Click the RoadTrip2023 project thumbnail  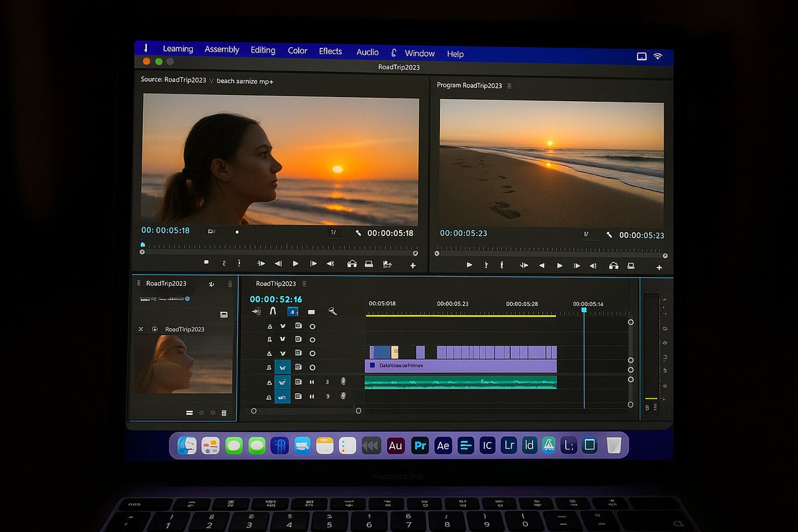183,364
